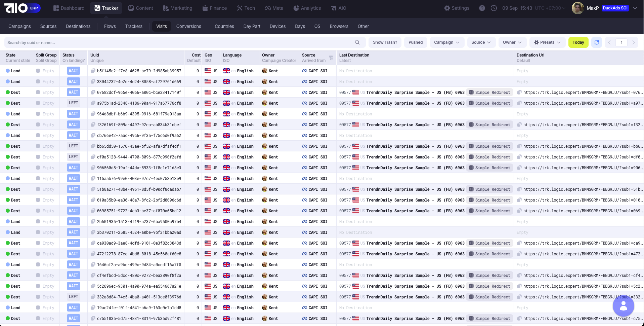Open the floating user support bubble

click(x=624, y=306)
